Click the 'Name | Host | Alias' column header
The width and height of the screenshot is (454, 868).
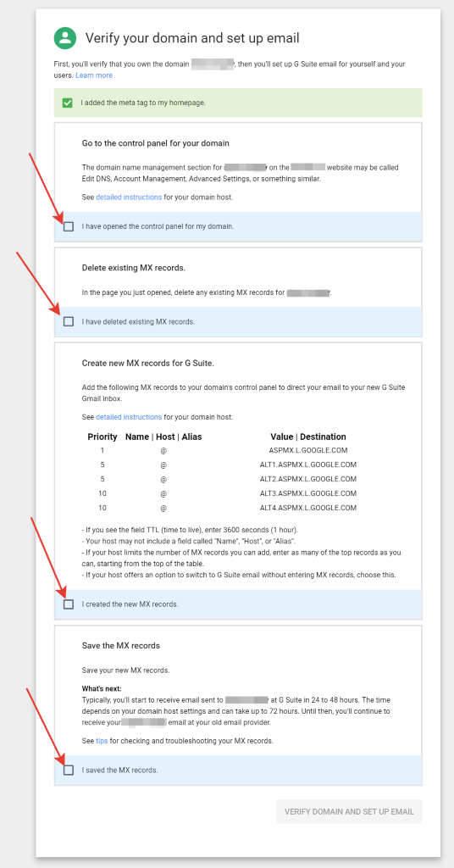point(163,437)
